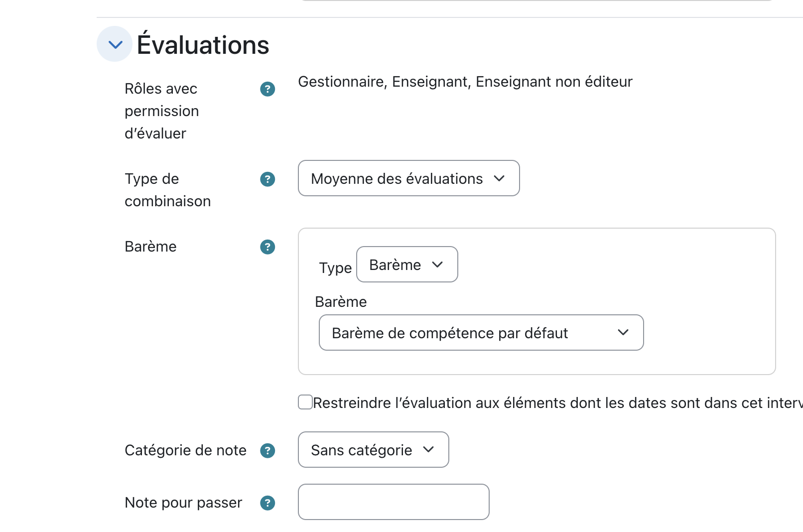Click the Catégorie de note label
The height and width of the screenshot is (532, 803).
click(185, 450)
